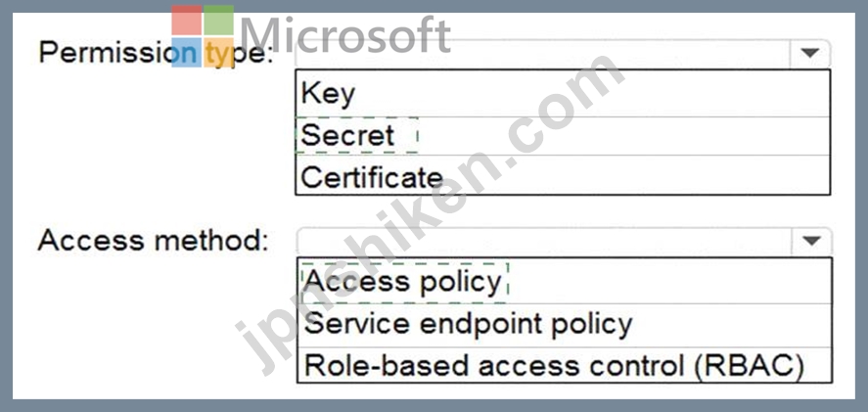Click the Permission type dropdown arrow
This screenshot has width=868, height=412.
[810, 53]
